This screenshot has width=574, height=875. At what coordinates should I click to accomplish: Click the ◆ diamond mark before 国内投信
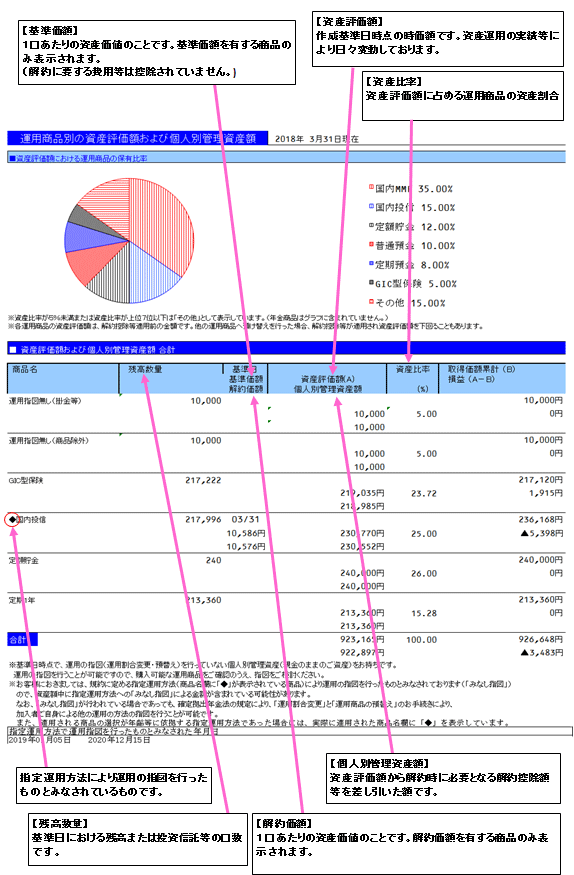[x=12, y=520]
